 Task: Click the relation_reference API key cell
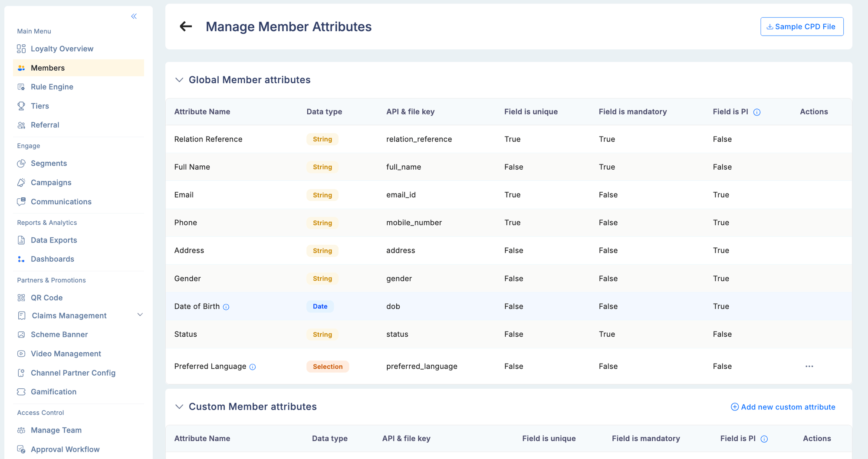pyautogui.click(x=419, y=139)
